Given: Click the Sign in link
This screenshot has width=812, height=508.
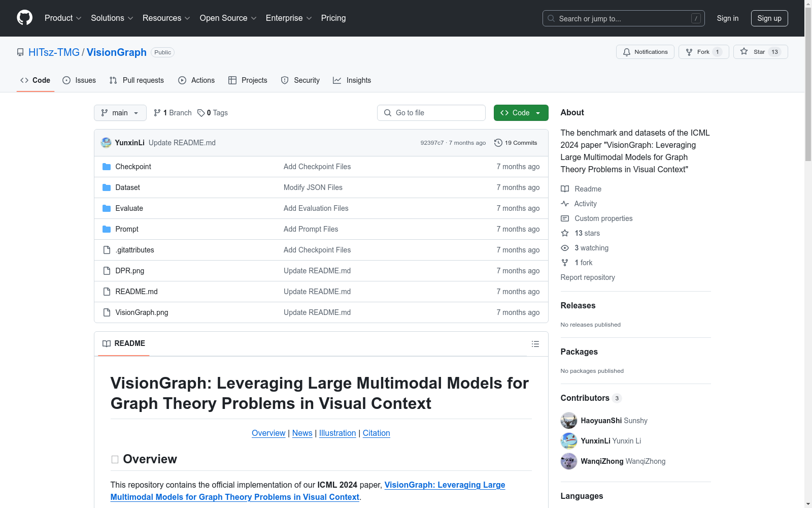Looking at the screenshot, I should 728,18.
